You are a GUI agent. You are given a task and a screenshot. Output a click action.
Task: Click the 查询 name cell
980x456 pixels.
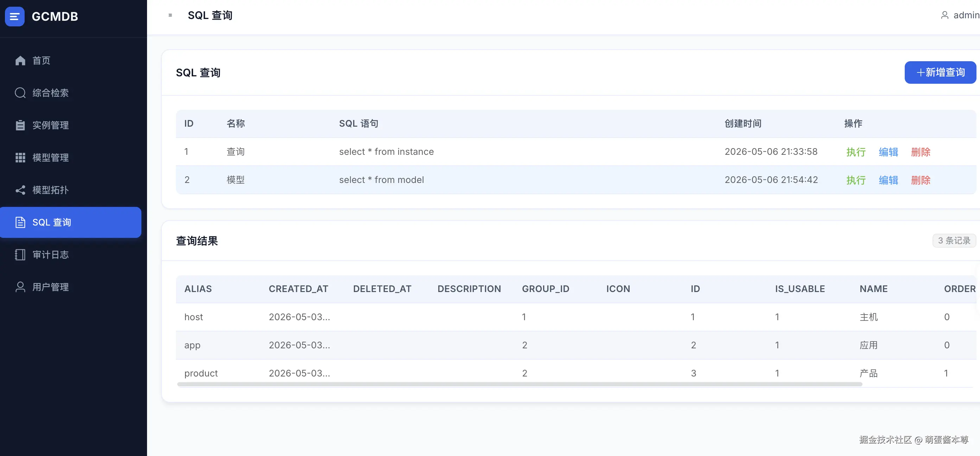tap(235, 152)
